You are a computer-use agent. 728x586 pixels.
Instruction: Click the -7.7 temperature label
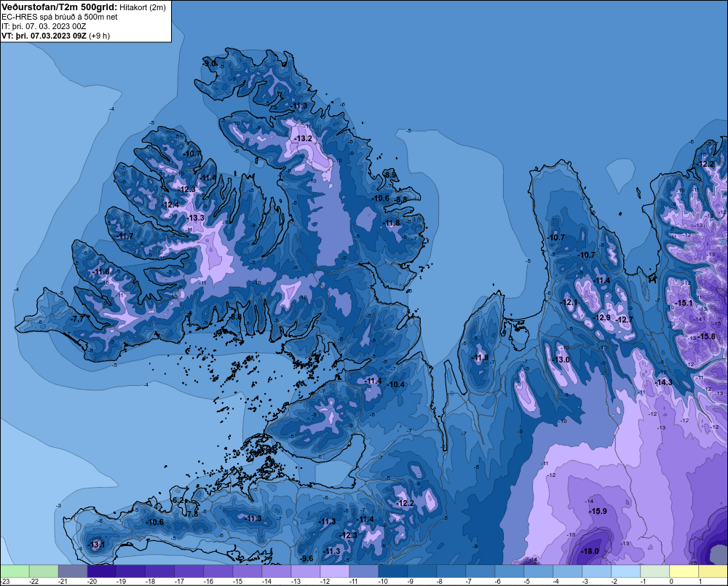pyautogui.click(x=78, y=319)
